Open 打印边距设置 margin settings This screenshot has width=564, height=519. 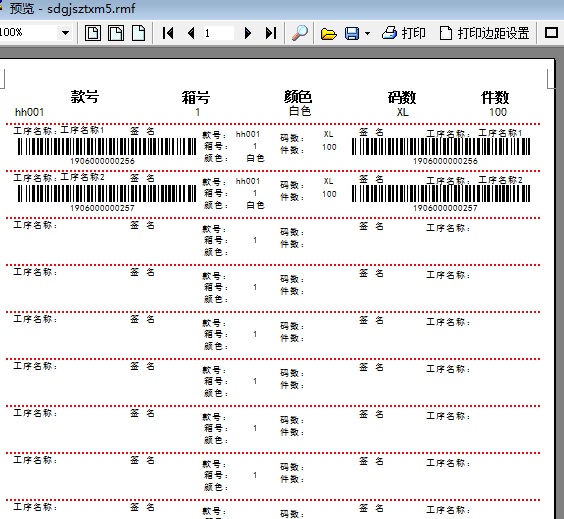point(485,33)
